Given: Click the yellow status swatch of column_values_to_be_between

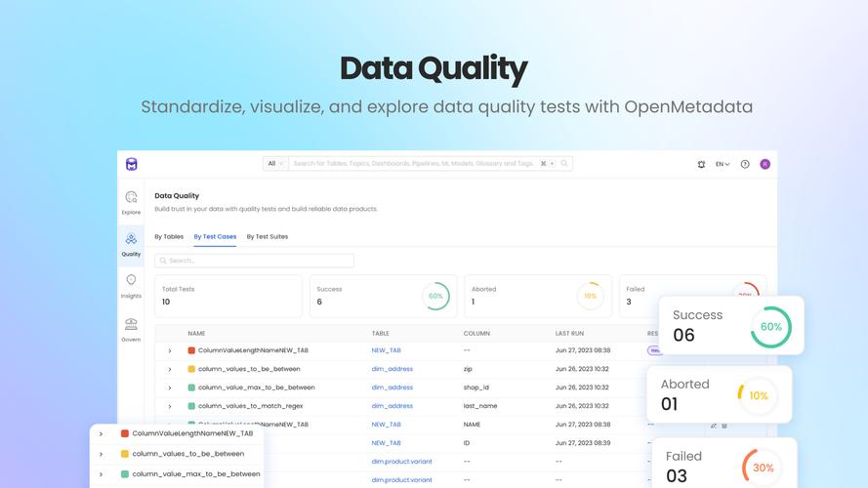Looking at the screenshot, I should coord(191,369).
